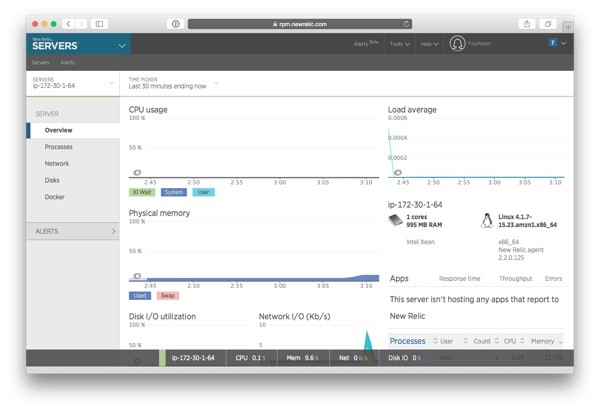Open the CPU usage chart title link
The width and height of the screenshot is (600, 411).
pyautogui.click(x=148, y=110)
